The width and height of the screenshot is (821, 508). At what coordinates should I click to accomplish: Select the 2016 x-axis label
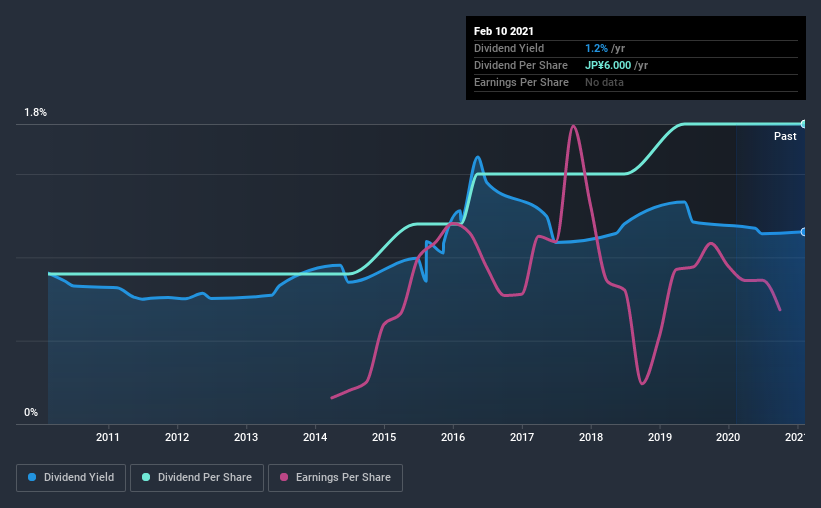[x=453, y=437]
